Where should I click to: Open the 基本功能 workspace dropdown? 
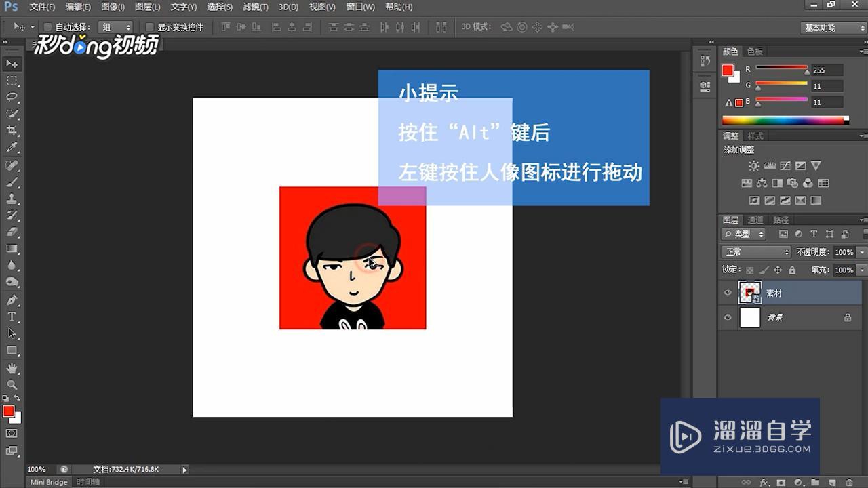[833, 28]
